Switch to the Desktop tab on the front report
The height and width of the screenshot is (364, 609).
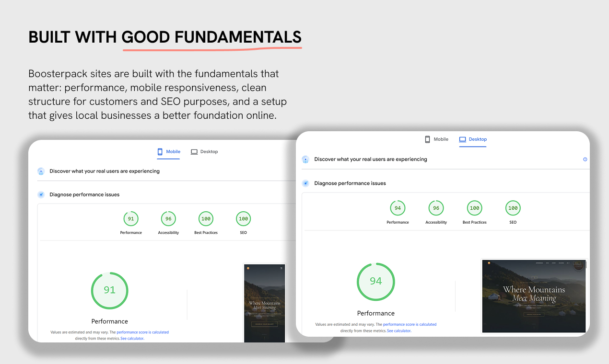(x=476, y=139)
